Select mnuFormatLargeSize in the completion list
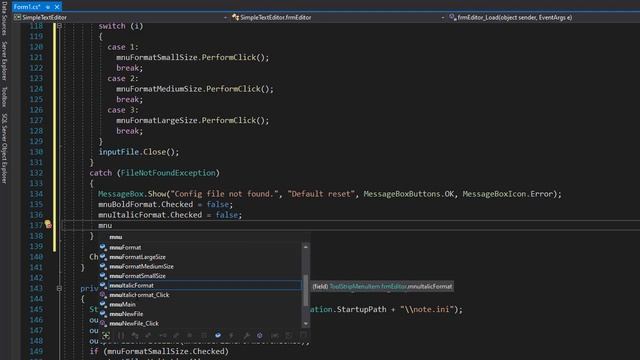Viewport: 640px width, 360px height. coord(200,257)
